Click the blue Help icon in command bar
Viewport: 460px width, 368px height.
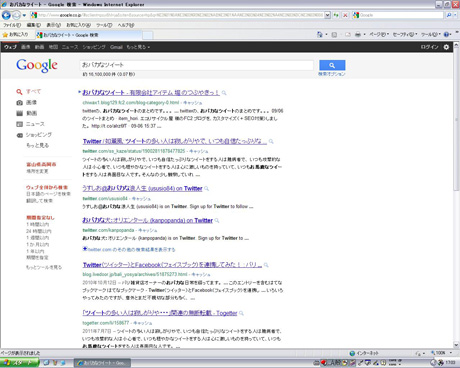coord(447,34)
